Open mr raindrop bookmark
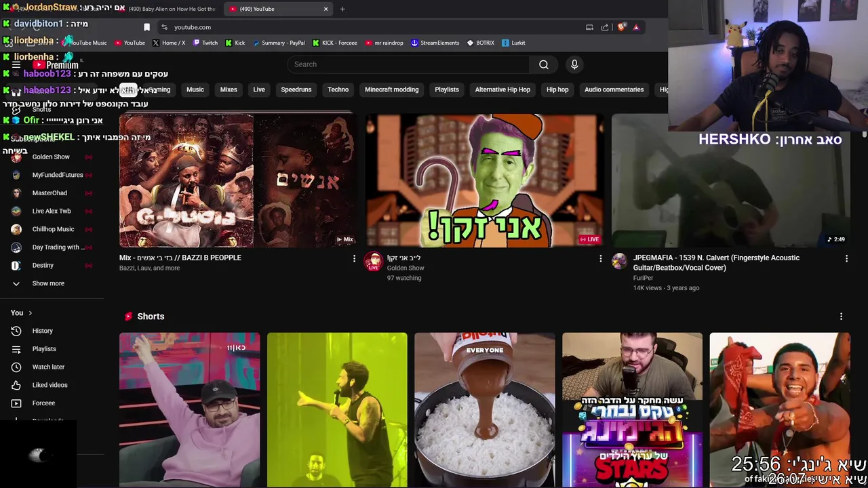Viewport: 868px width, 488px height. (384, 43)
